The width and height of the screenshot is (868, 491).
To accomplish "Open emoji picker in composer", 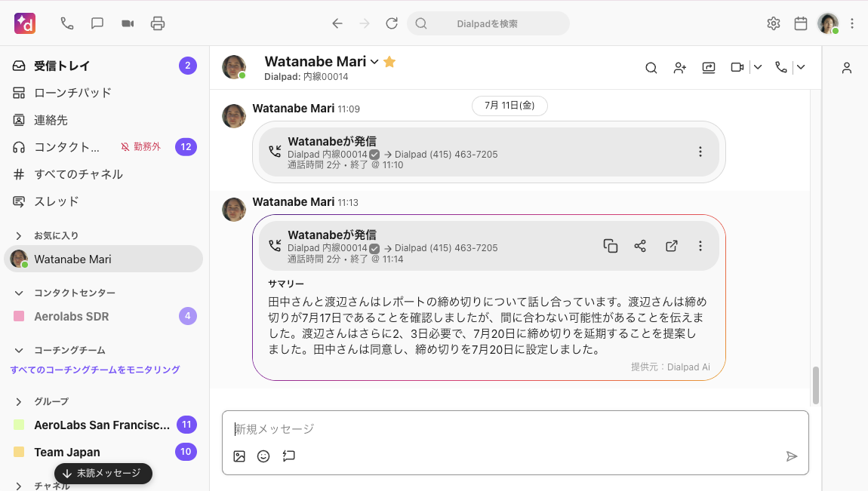I will point(263,456).
